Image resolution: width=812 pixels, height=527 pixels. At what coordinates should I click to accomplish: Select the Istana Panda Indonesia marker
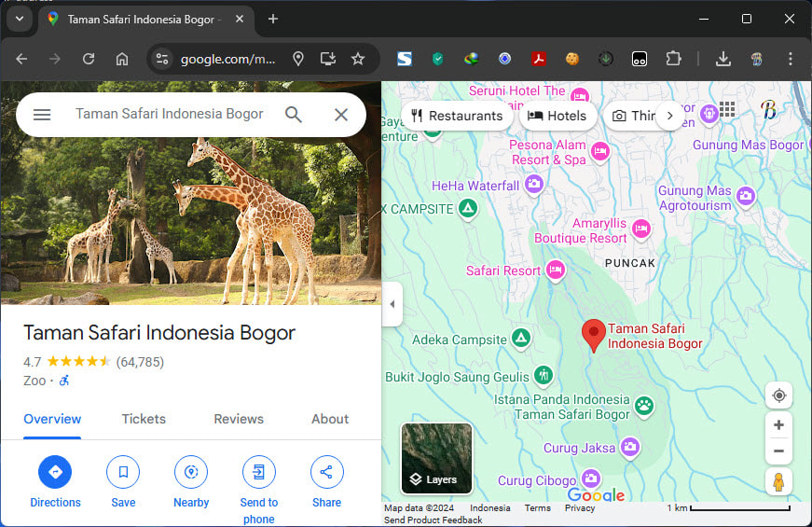[x=644, y=405]
